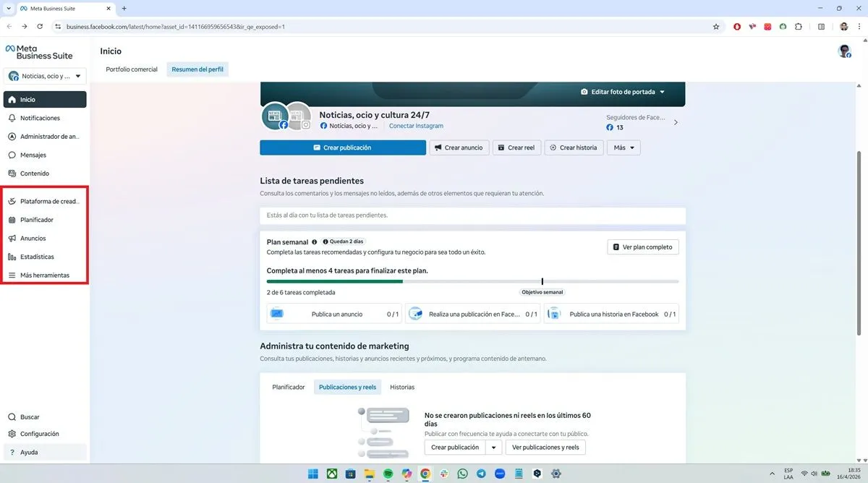The height and width of the screenshot is (483, 868).
Task: Switch to Portfolio comercial tab
Action: tap(132, 69)
